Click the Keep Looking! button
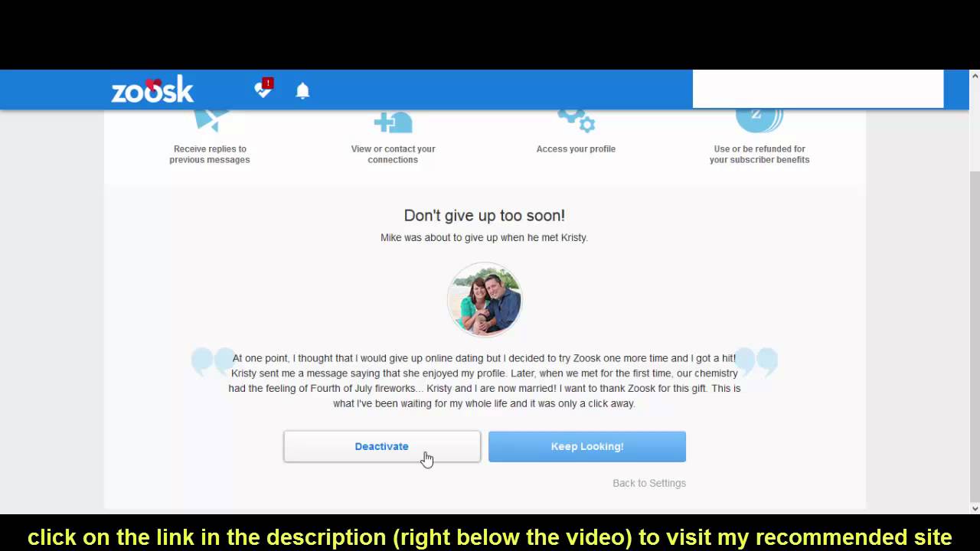Screen dimensions: 980x551 587,446
